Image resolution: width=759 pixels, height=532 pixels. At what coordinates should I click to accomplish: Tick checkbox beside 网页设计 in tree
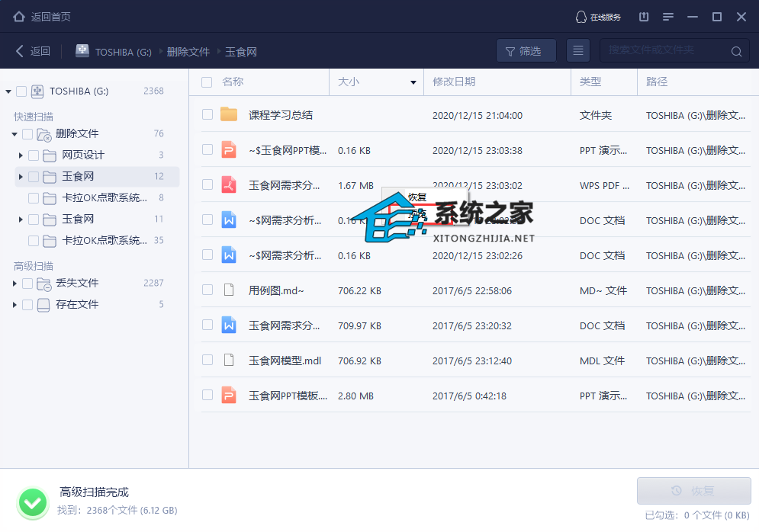click(34, 155)
